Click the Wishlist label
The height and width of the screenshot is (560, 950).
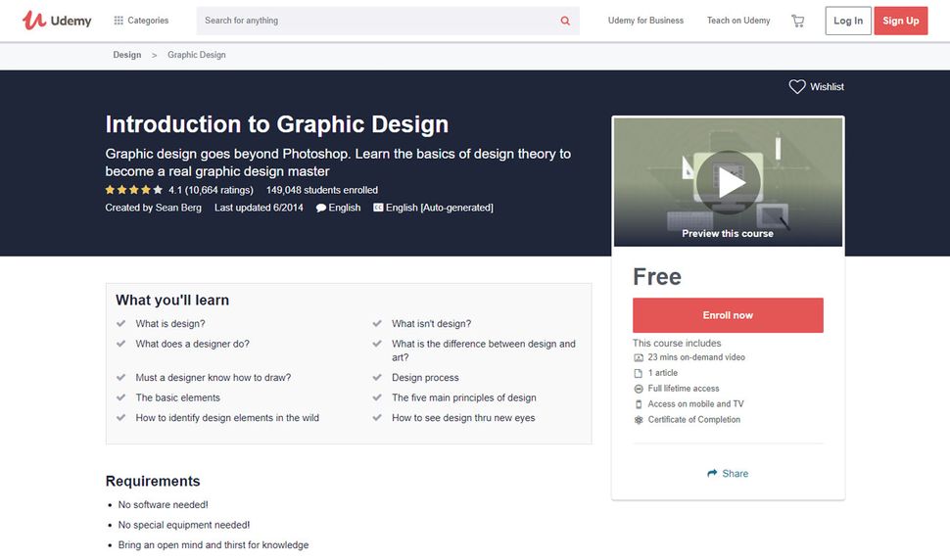pyautogui.click(x=827, y=87)
